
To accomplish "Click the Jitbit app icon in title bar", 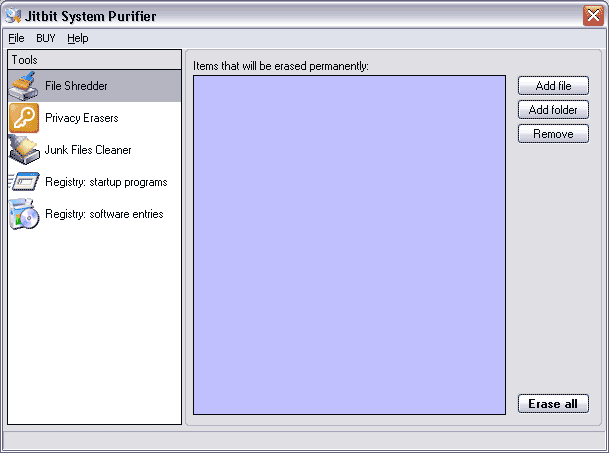I will [x=13, y=16].
